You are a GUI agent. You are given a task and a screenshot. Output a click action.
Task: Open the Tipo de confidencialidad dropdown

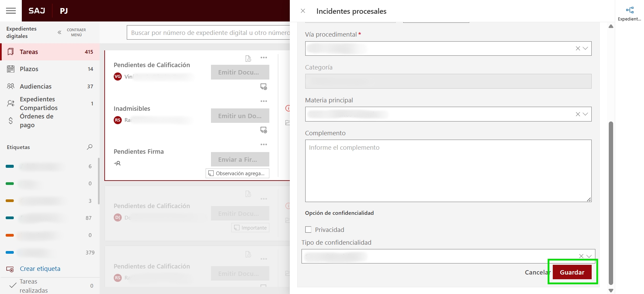[589, 256]
